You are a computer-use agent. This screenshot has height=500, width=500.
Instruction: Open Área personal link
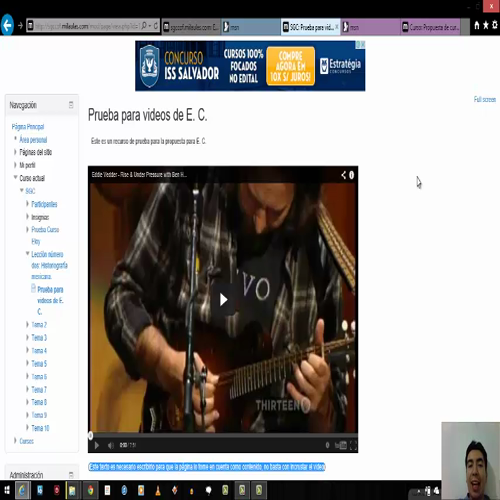click(33, 140)
